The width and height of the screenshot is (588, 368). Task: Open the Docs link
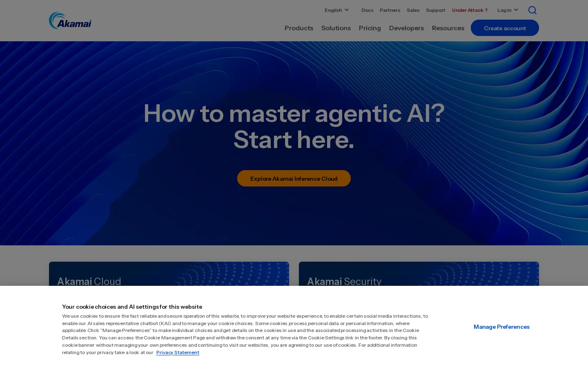(367, 10)
